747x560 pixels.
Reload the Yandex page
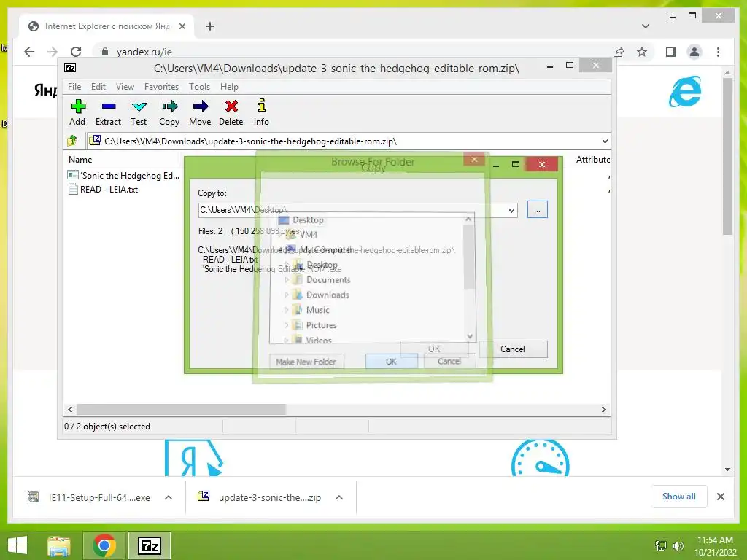click(x=76, y=52)
